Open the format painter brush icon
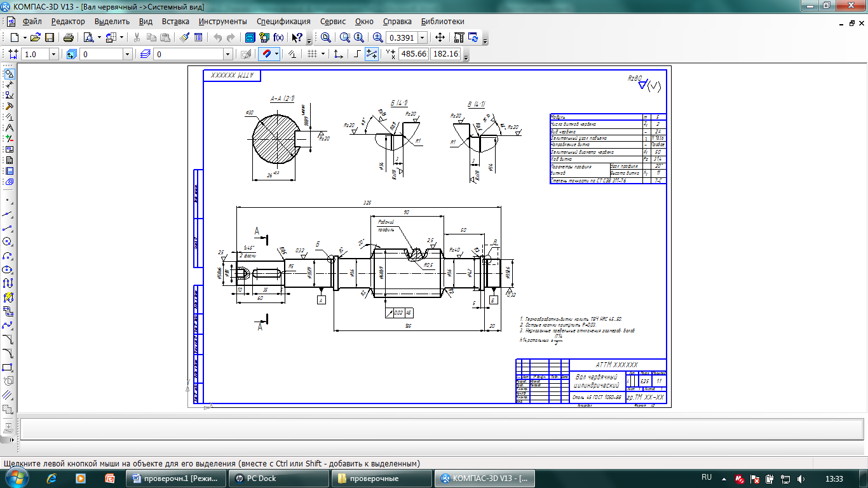The image size is (868, 488). coord(184,37)
